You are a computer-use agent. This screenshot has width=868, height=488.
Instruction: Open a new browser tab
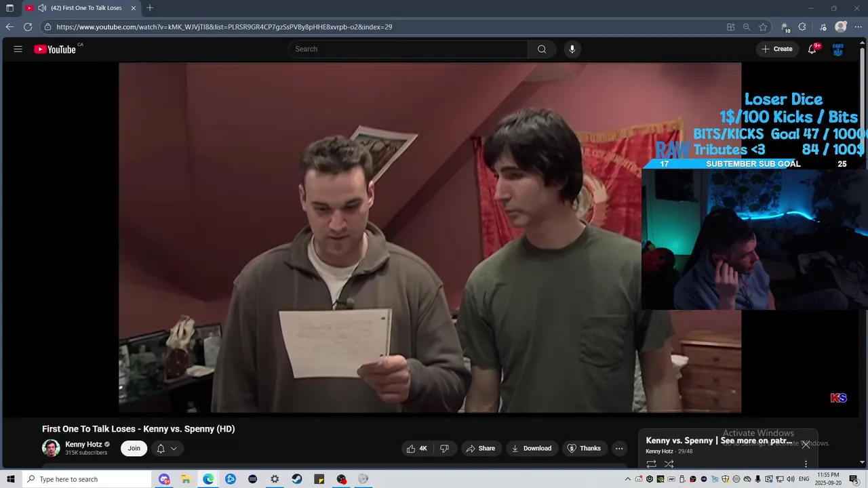tap(150, 8)
